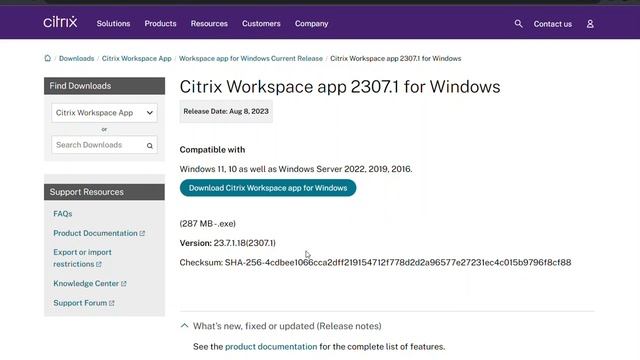Click the Release Date: Aug 8, 2023 text
640x360 pixels.
point(226,111)
